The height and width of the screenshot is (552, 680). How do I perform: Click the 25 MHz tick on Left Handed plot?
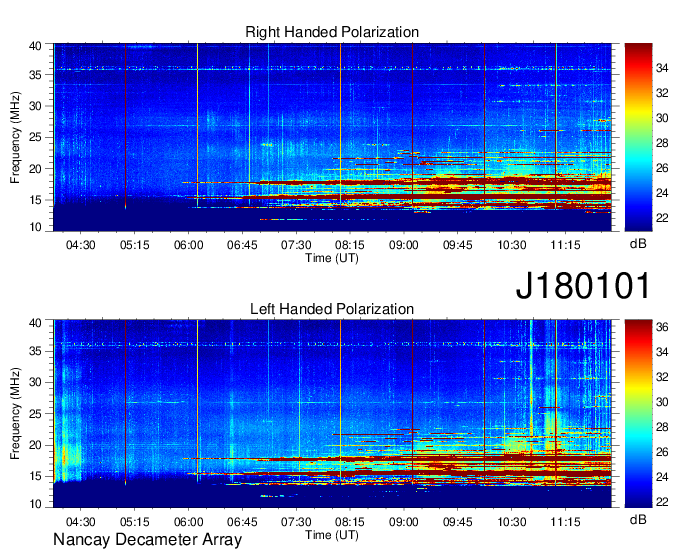36,414
